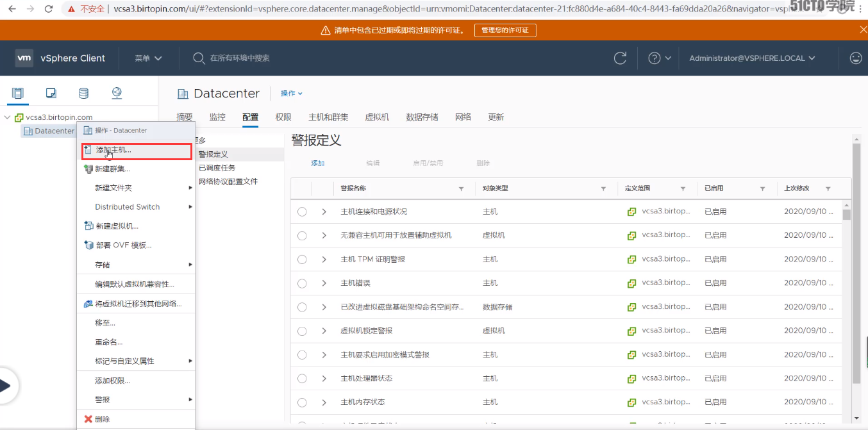
Task: Select radio button for 主机要求启用加密模式警报
Action: (x=302, y=355)
